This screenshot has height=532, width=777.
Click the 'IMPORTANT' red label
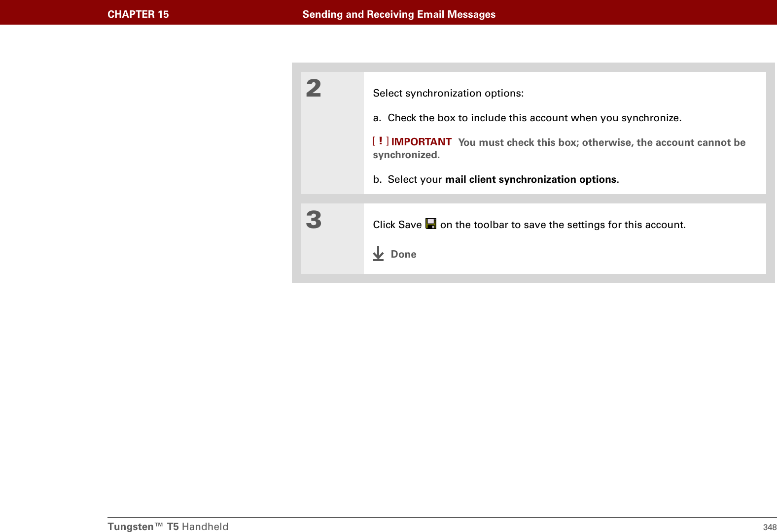(x=421, y=142)
